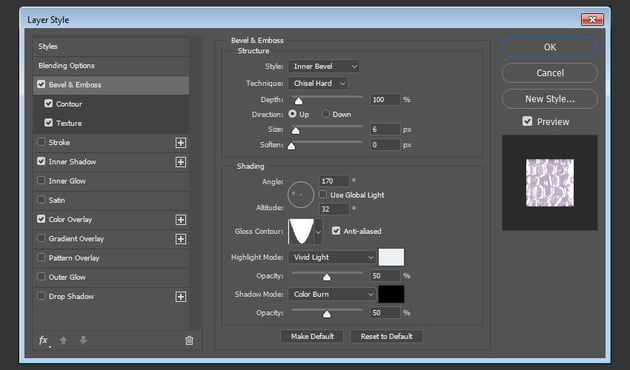The image size is (630, 370).
Task: Click the New Style... button
Action: click(x=550, y=99)
